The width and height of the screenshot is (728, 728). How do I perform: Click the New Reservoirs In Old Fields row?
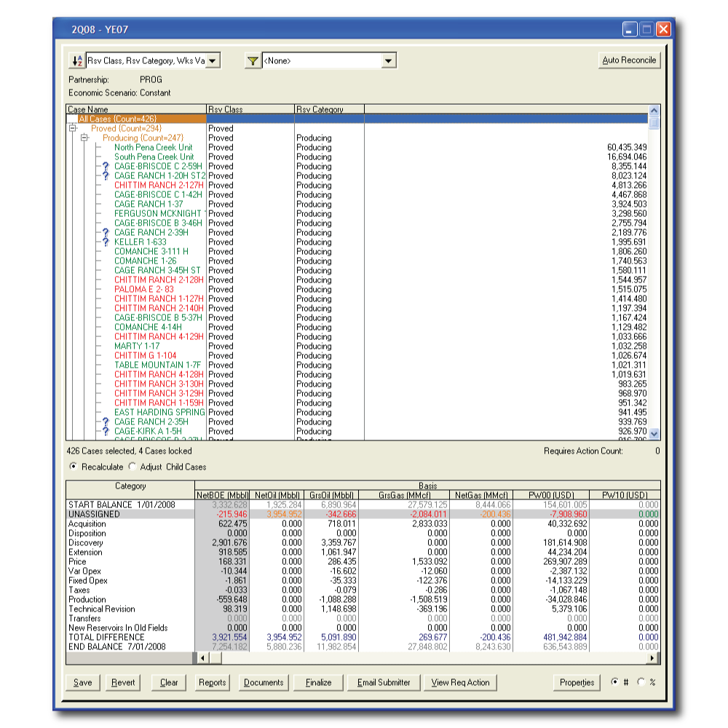click(363, 628)
